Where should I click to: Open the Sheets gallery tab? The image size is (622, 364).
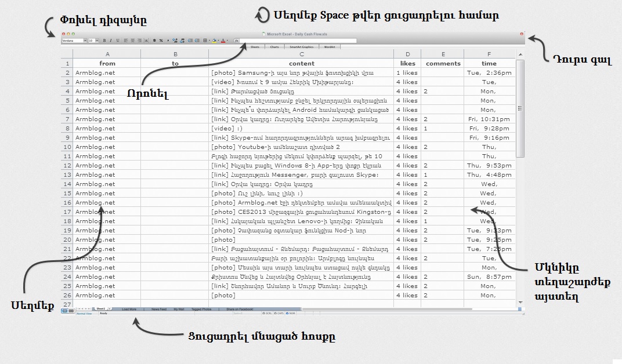click(x=255, y=47)
